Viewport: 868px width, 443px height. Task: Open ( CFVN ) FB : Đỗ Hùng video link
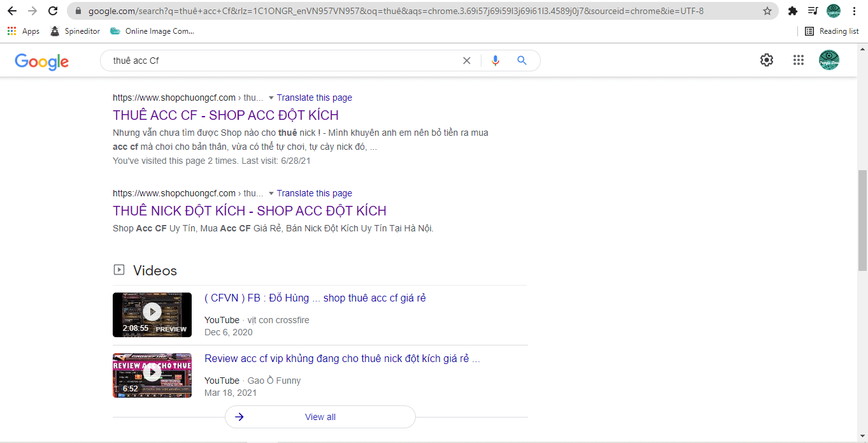pyautogui.click(x=315, y=298)
